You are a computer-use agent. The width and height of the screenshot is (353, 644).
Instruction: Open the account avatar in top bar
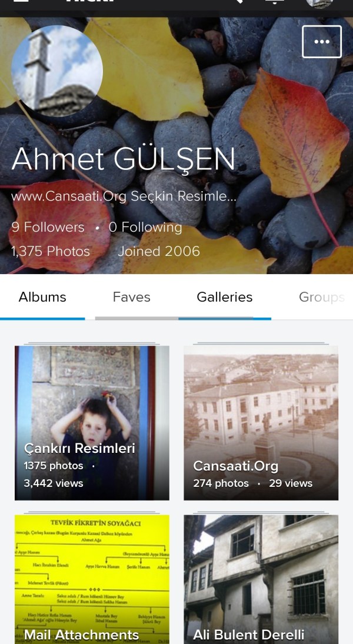click(319, 2)
